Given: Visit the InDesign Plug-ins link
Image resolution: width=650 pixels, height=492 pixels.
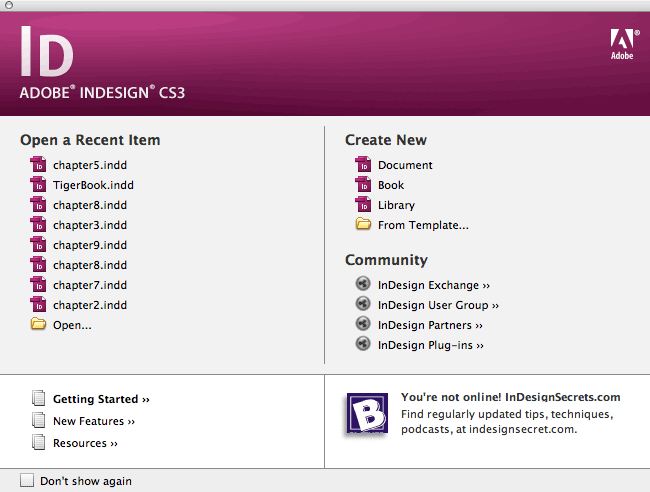Looking at the screenshot, I should point(431,345).
